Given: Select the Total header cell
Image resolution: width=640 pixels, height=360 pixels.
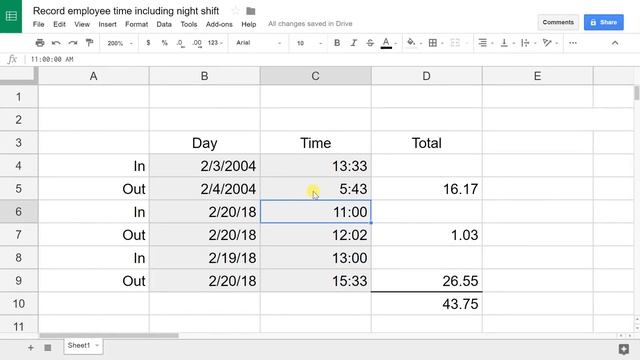Looking at the screenshot, I should tap(427, 143).
